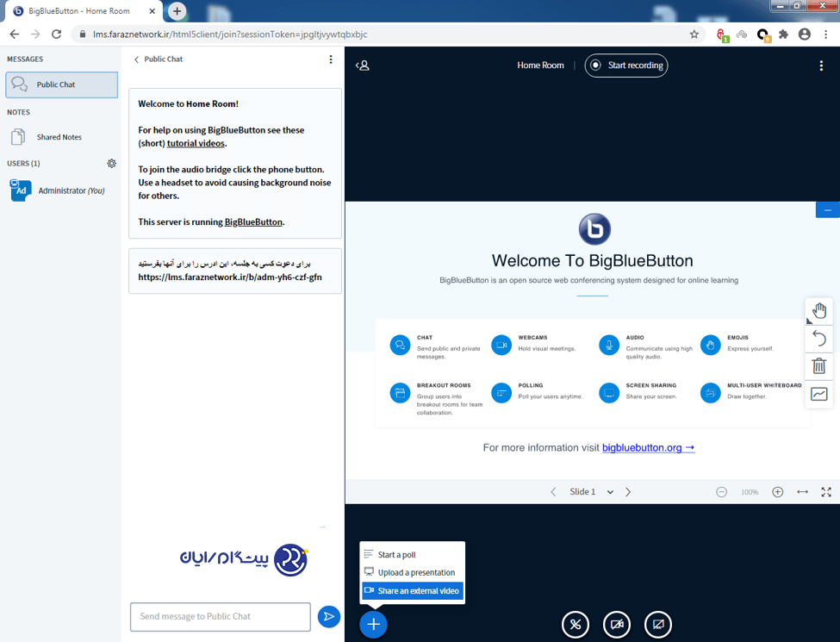840x642 pixels.
Task: Click the share webcam button
Action: click(x=617, y=624)
